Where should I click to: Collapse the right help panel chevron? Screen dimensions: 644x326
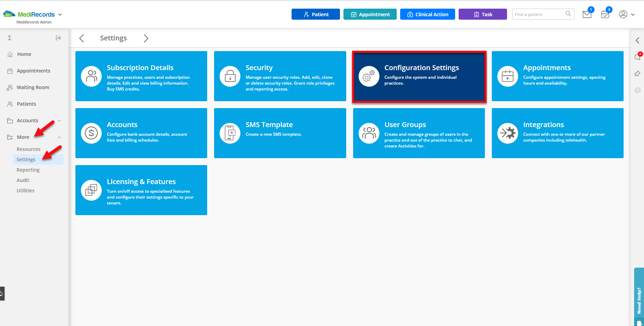638,40
